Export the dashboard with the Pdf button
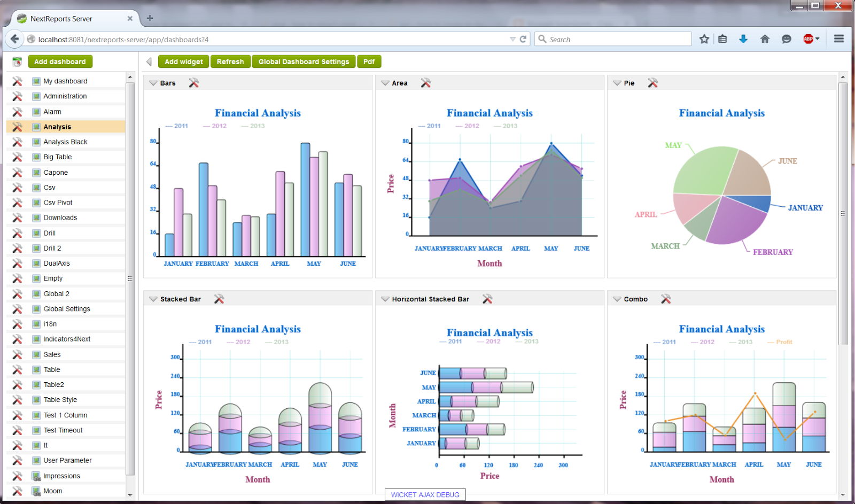This screenshot has height=504, width=855. (369, 61)
